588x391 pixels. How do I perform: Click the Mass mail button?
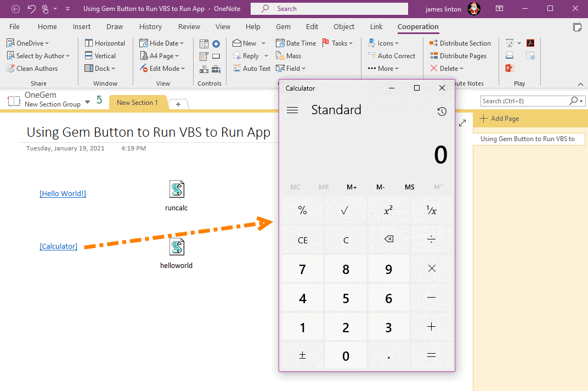289,55
